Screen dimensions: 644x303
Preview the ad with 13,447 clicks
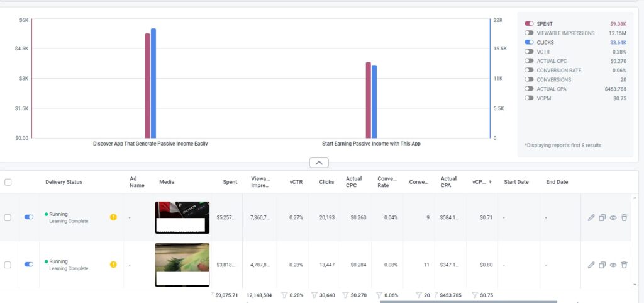point(613,265)
